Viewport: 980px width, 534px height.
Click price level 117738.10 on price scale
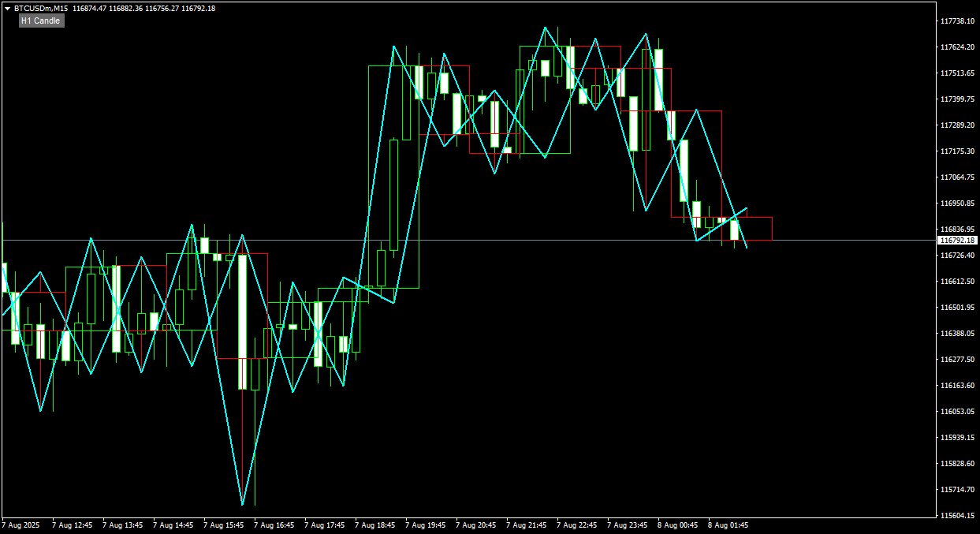tap(956, 21)
